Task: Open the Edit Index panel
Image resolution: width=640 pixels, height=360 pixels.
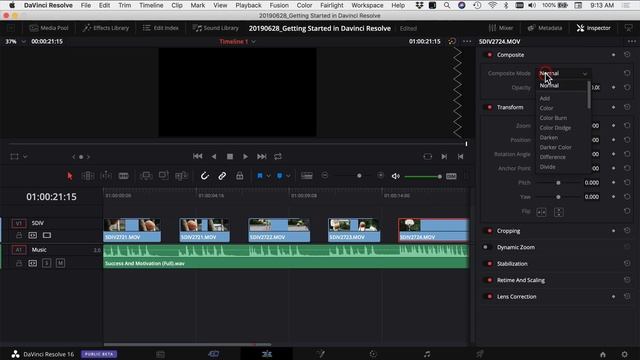Action: click(x=161, y=28)
